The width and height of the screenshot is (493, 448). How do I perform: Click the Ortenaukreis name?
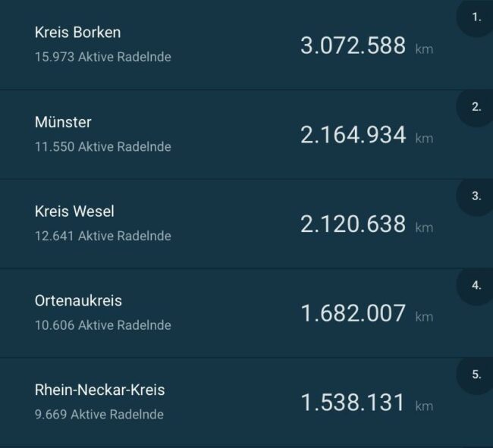(78, 301)
